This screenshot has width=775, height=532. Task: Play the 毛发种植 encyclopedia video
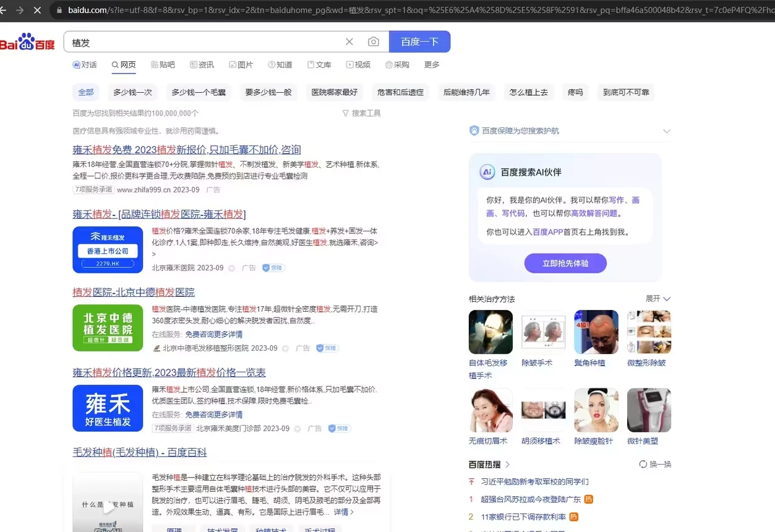[108, 507]
